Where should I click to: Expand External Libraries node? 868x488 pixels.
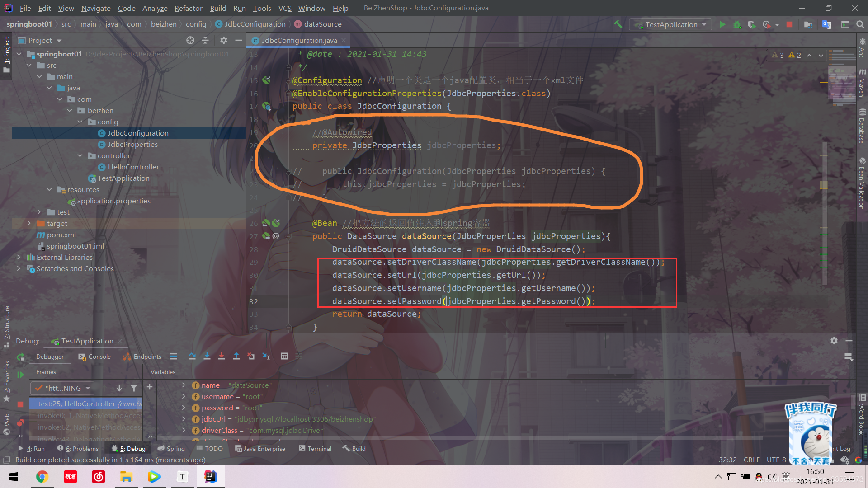pyautogui.click(x=19, y=257)
